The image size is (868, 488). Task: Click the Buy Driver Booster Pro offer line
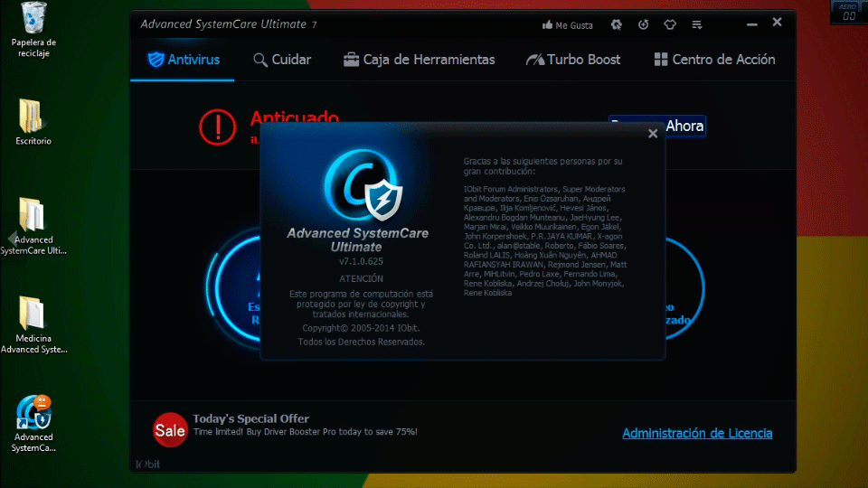[305, 432]
